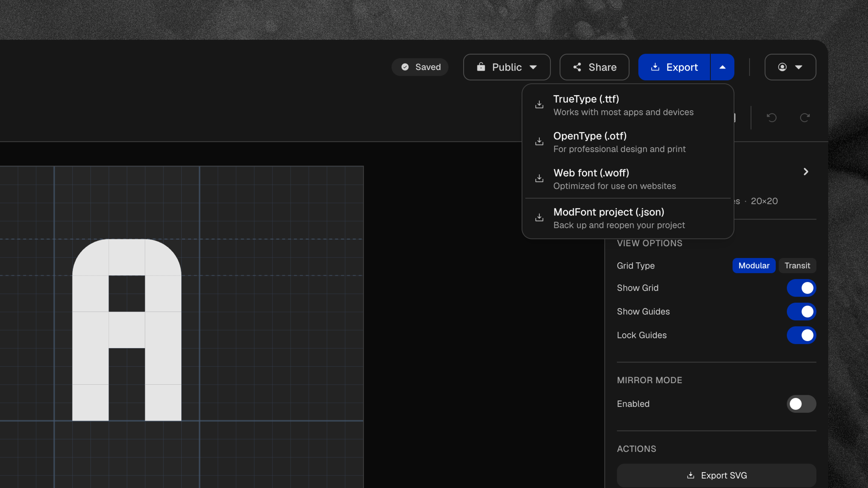This screenshot has height=488, width=868.
Task: Click the Export SVG button
Action: click(716, 475)
